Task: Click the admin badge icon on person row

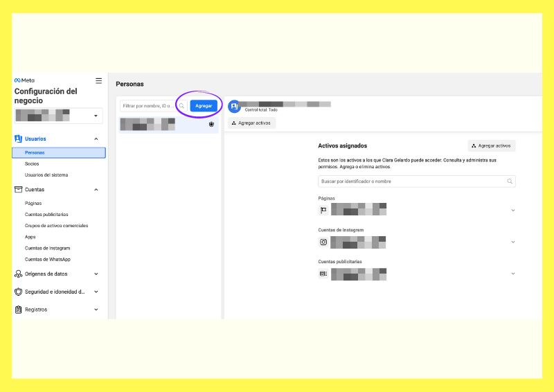Action: click(211, 125)
